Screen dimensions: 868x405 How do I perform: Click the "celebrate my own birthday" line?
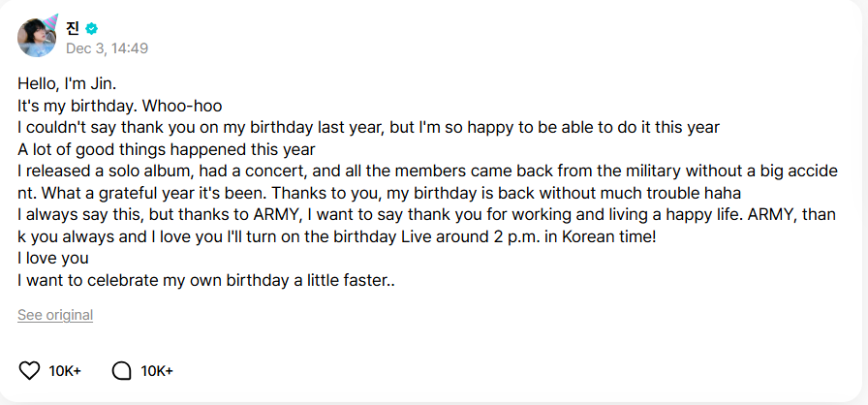click(x=205, y=281)
